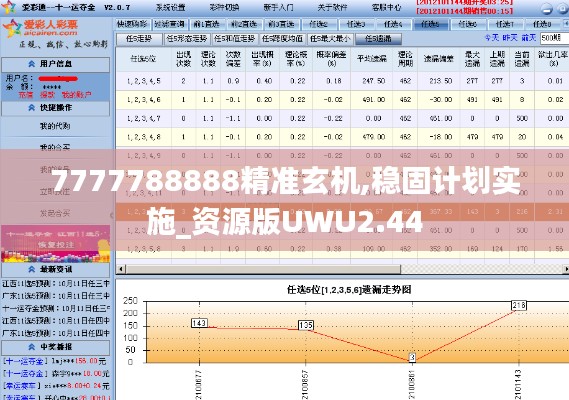Select table row 1,2,3,4,5
This screenshot has width=569, height=400.
[342, 81]
